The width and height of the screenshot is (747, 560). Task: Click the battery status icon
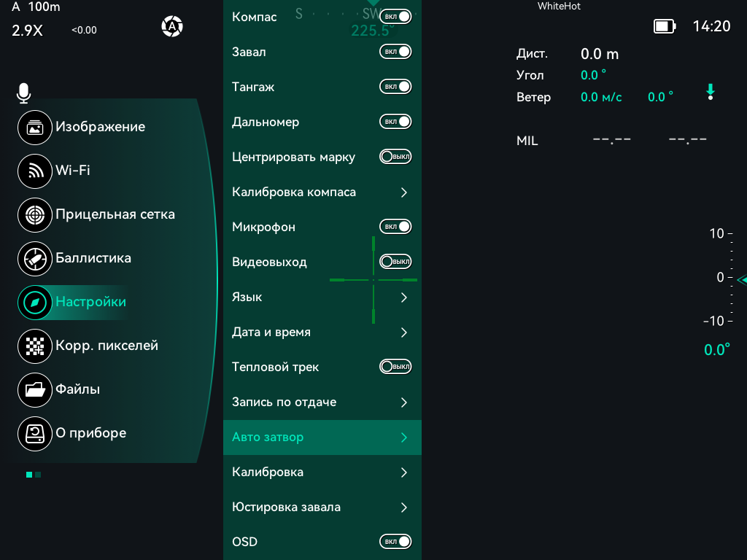[665, 26]
